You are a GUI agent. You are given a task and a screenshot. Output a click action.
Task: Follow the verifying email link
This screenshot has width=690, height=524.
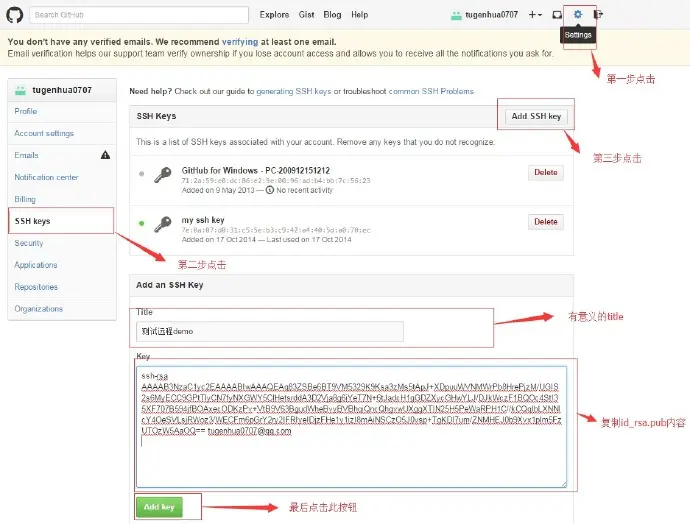click(x=240, y=42)
